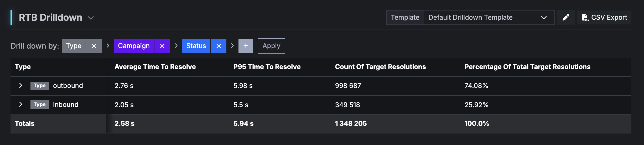Viewport: 644px width, 145px height.
Task: Expand the outbound type row
Action: (x=21, y=86)
